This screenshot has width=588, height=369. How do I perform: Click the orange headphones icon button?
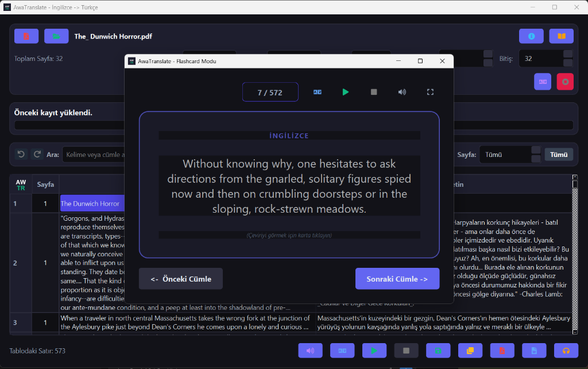(x=566, y=351)
